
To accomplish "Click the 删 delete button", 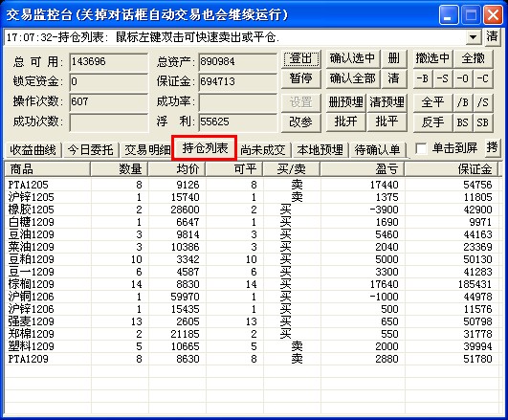I will (x=393, y=58).
